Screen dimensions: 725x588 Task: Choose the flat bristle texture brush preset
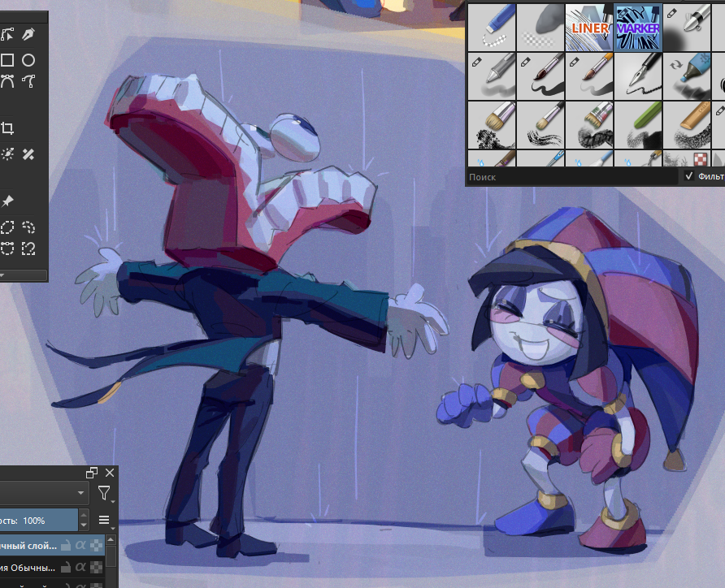pyautogui.click(x=492, y=125)
